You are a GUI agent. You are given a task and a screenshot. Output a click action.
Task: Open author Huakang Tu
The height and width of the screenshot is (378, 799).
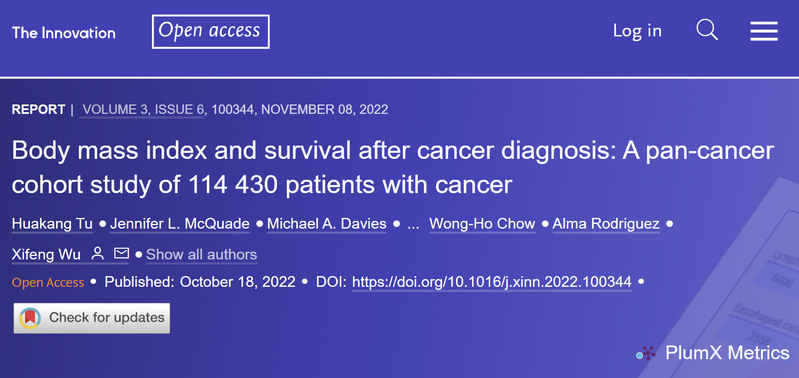52,224
